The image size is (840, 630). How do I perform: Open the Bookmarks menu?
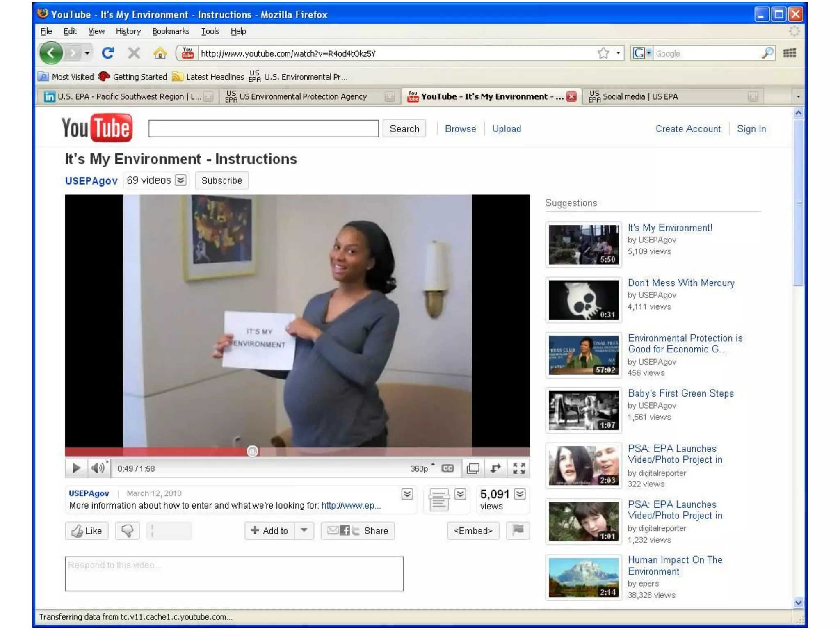pyautogui.click(x=171, y=31)
